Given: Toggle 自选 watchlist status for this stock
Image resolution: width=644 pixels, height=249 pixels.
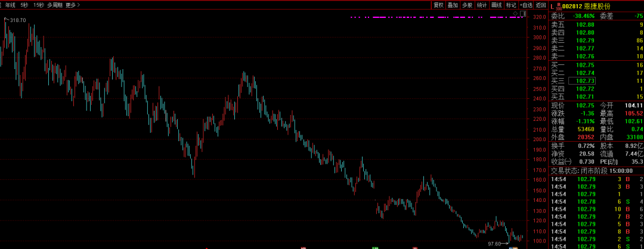Looking at the screenshot, I should click(x=526, y=5).
